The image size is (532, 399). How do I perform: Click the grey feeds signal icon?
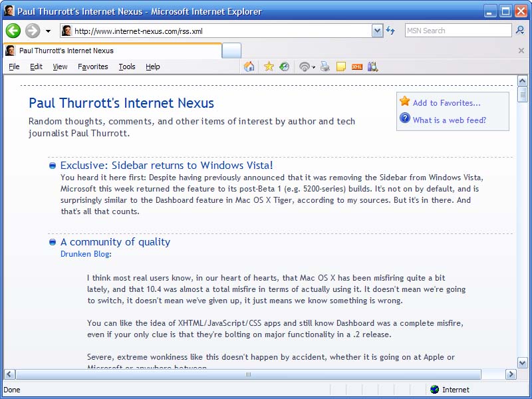tap(305, 67)
